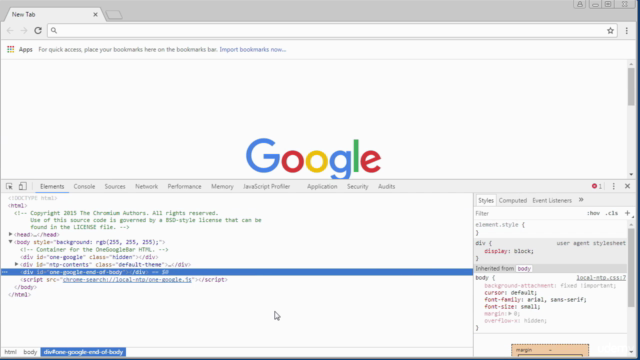Open Chrome three-dot menu

point(627,31)
